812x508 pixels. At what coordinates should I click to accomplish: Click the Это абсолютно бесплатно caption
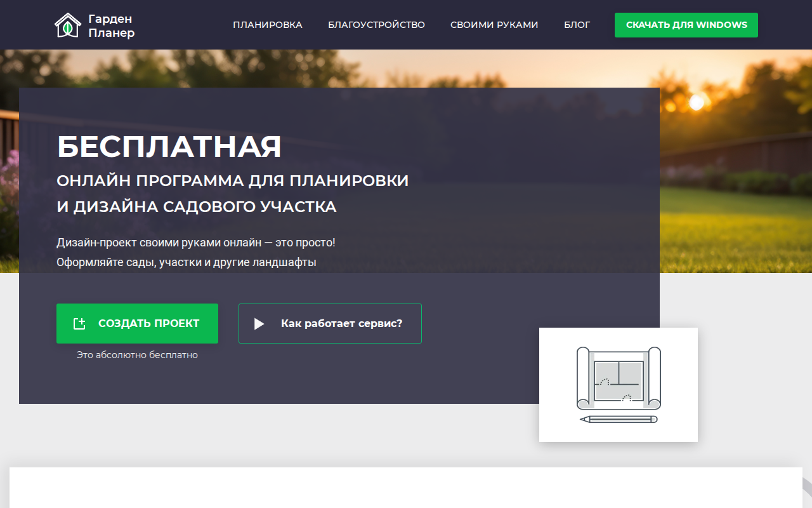137,355
